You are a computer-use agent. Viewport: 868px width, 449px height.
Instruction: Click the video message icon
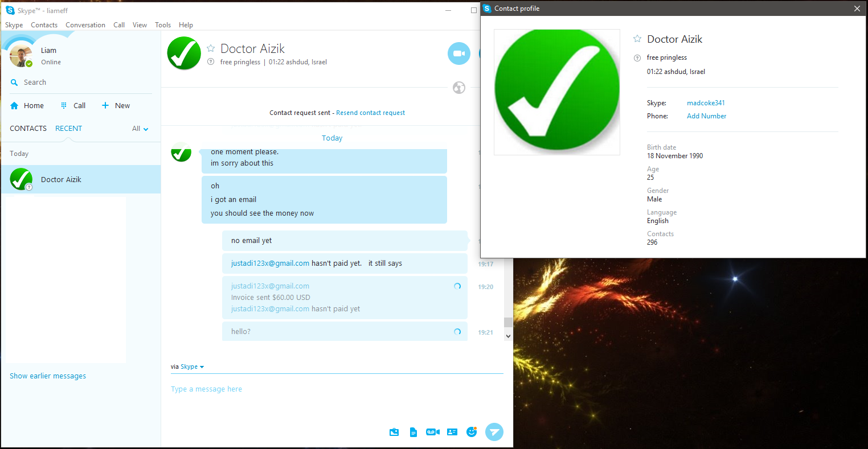[x=432, y=432]
